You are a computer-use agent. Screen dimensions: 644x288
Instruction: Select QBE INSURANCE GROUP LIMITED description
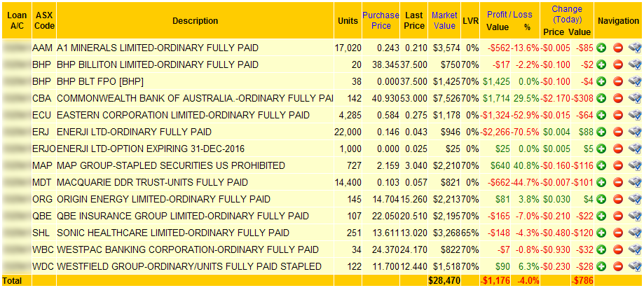click(x=183, y=216)
